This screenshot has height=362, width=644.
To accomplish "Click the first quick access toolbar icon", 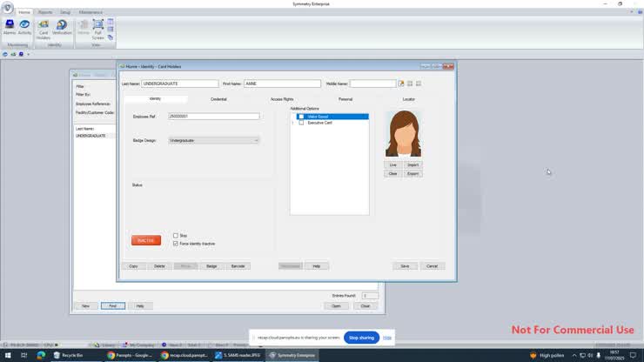I will [x=5, y=54].
